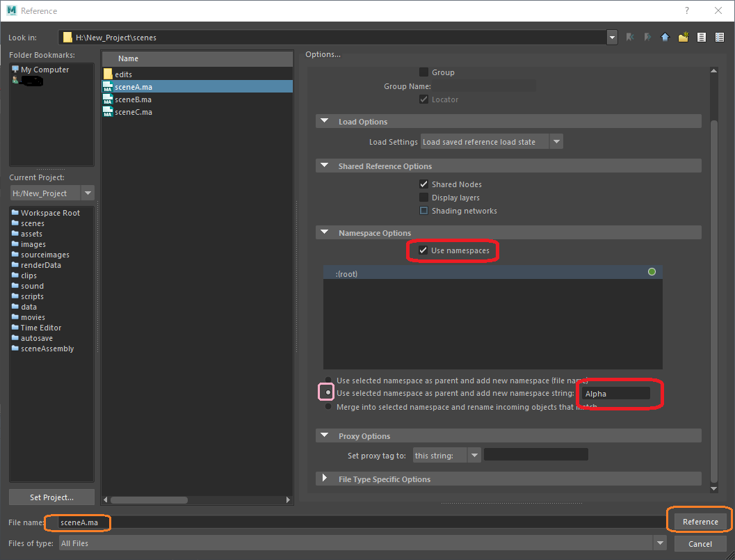
Task: Click the green root namespace indicator
Action: [652, 271]
